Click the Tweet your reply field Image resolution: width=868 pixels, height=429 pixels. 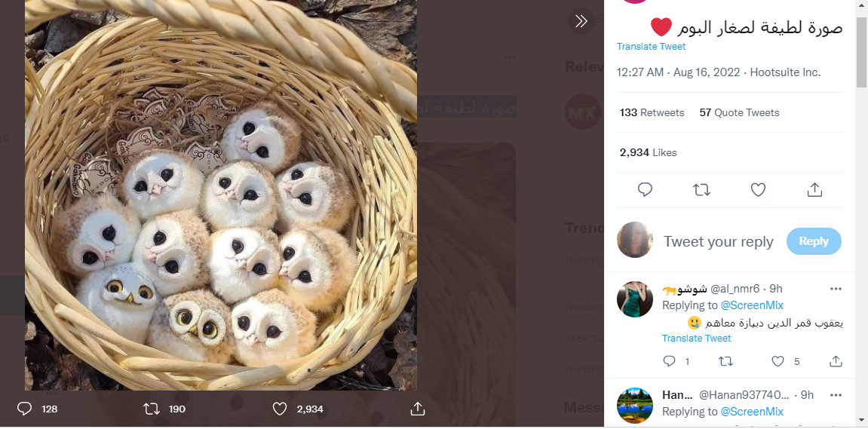(718, 241)
